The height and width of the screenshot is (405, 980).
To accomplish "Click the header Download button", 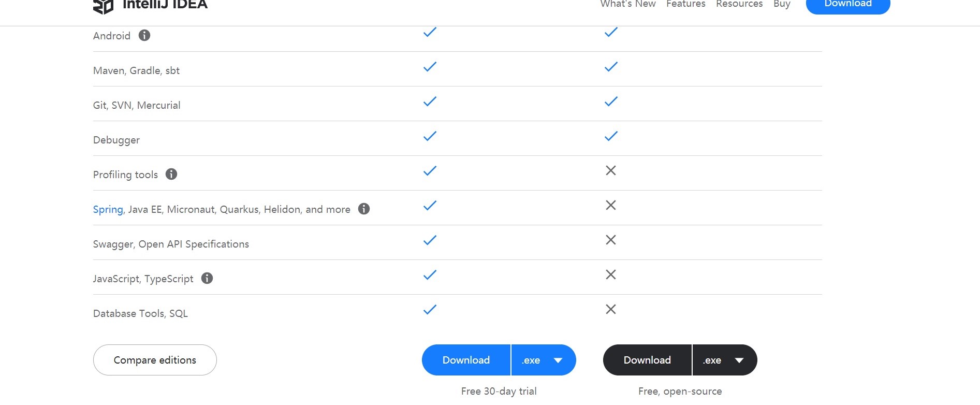I will (x=848, y=5).
